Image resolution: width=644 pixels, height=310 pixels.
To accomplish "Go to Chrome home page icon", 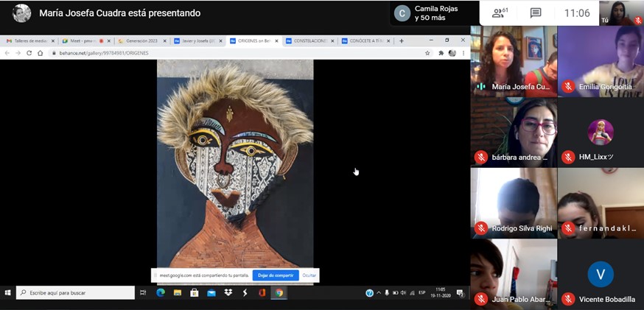I will point(41,53).
